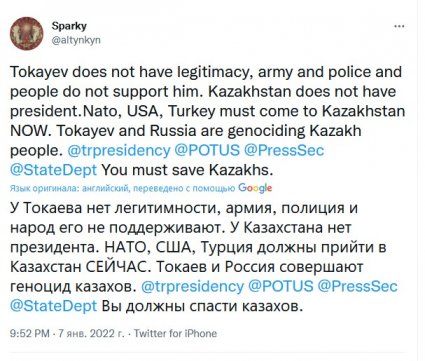Click @StateDept mention in English text
The height and width of the screenshot is (361, 425).
[53, 170]
